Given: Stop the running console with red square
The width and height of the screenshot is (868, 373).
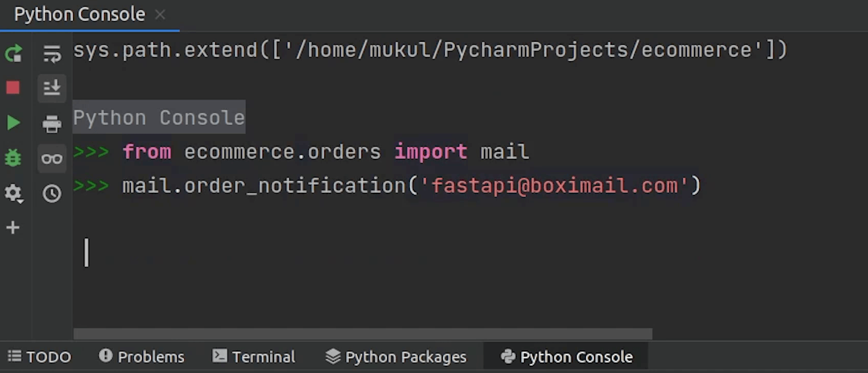Looking at the screenshot, I should [13, 87].
